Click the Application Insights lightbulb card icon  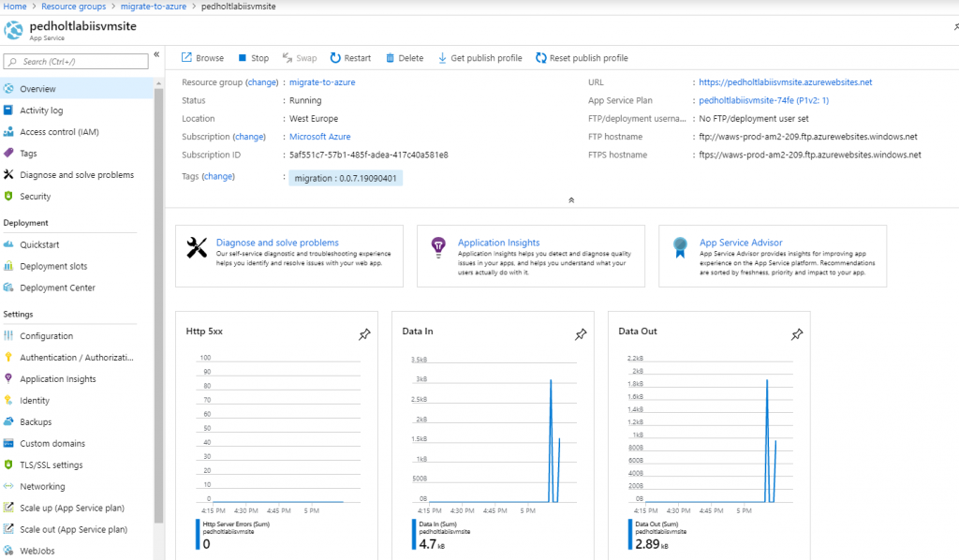click(438, 247)
